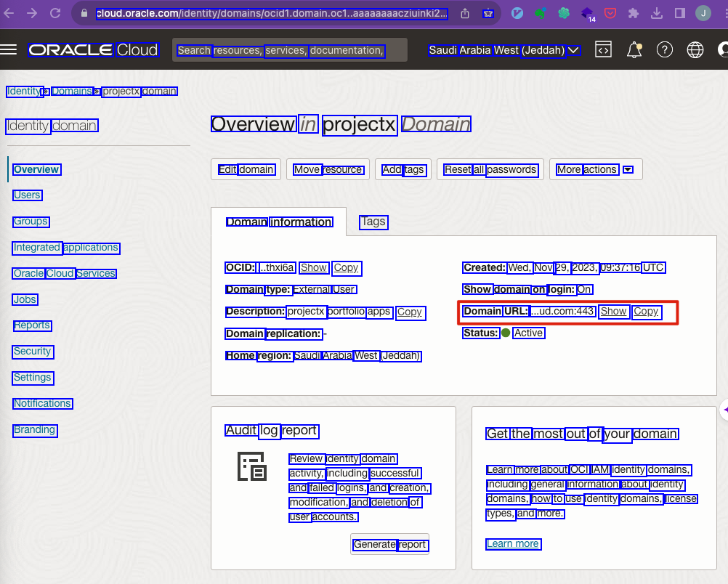The image size is (728, 584).
Task: Click the globe language icon
Action: click(x=695, y=49)
